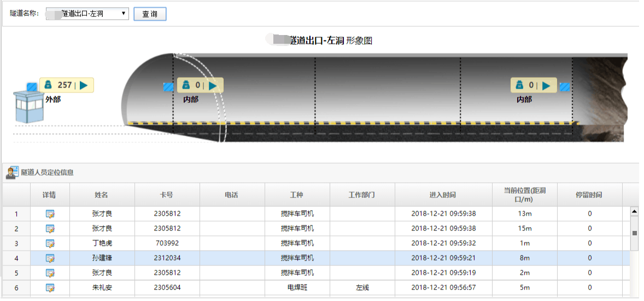Viewport: 644px width, 301px height.
Task: Click the 当前位置 column header
Action: coord(525,195)
